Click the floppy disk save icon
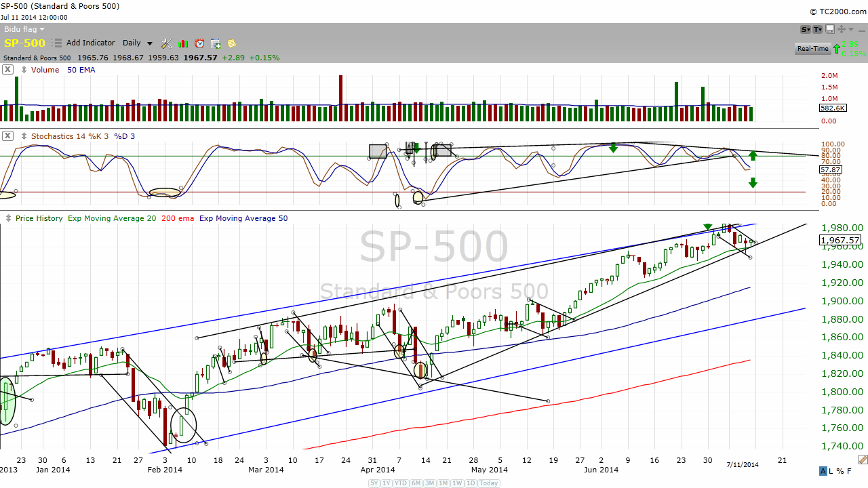This screenshot has height=488, width=868. [x=830, y=29]
